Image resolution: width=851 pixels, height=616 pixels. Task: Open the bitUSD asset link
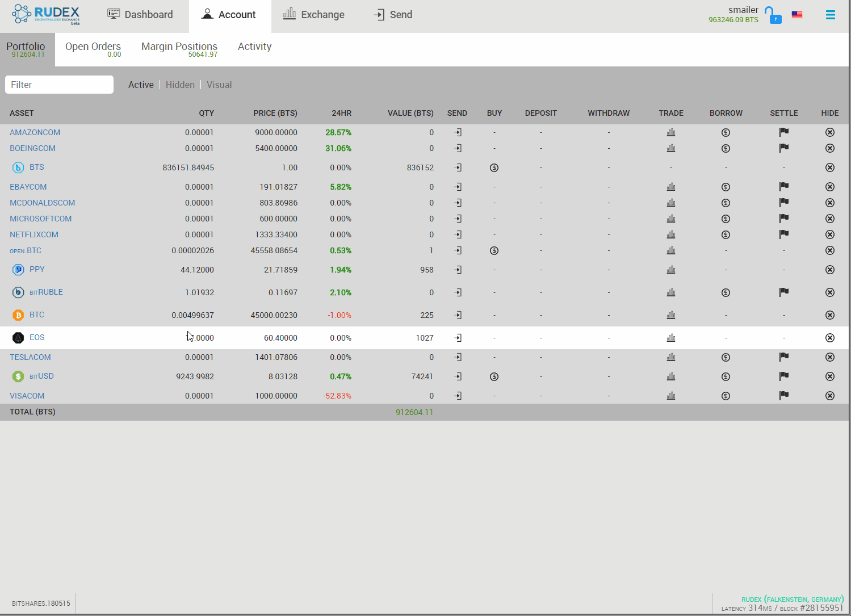pos(41,376)
